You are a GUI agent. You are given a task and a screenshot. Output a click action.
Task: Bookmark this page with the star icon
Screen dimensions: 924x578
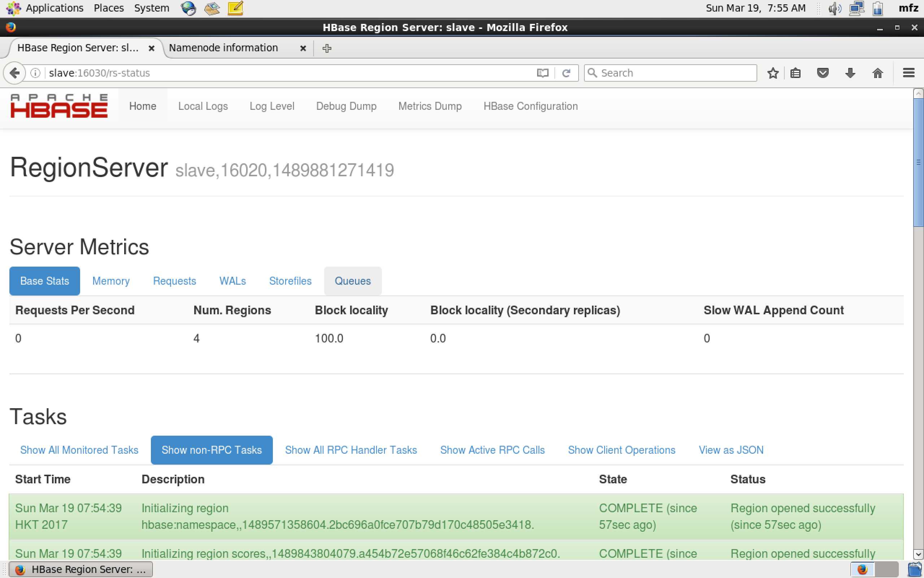pyautogui.click(x=773, y=73)
